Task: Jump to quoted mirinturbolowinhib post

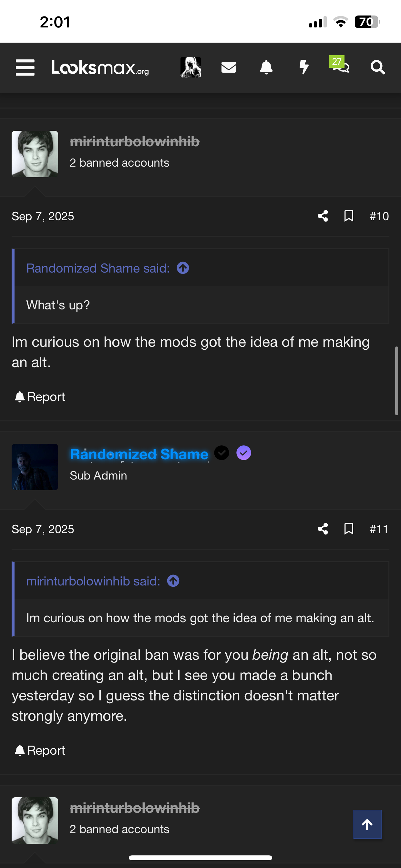Action: click(173, 581)
